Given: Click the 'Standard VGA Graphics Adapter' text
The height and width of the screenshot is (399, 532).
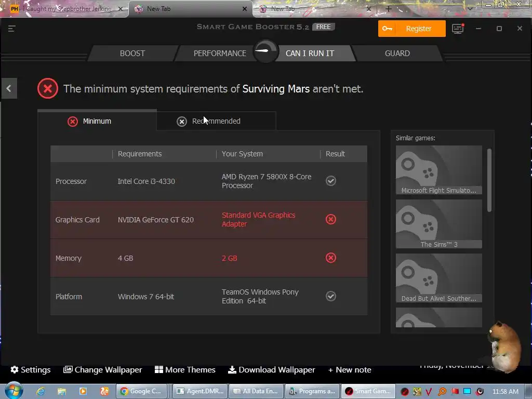Looking at the screenshot, I should coord(259,220).
